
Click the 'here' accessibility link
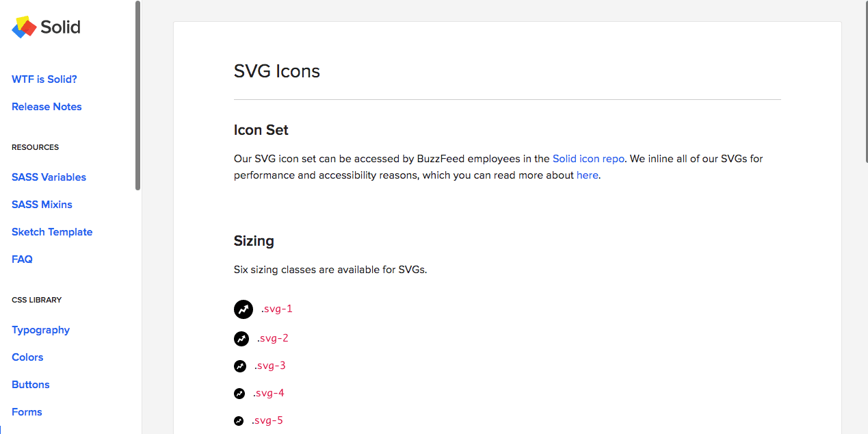tap(587, 175)
